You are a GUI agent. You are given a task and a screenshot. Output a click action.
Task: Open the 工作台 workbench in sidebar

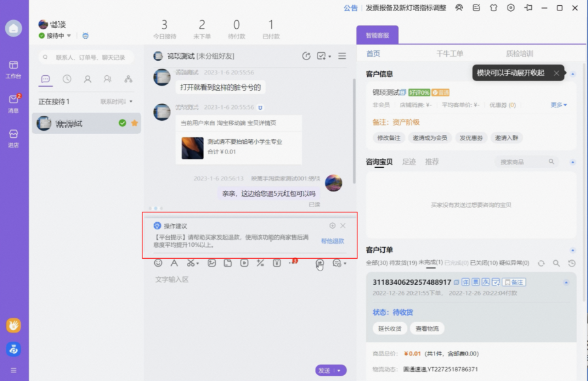coord(13,70)
